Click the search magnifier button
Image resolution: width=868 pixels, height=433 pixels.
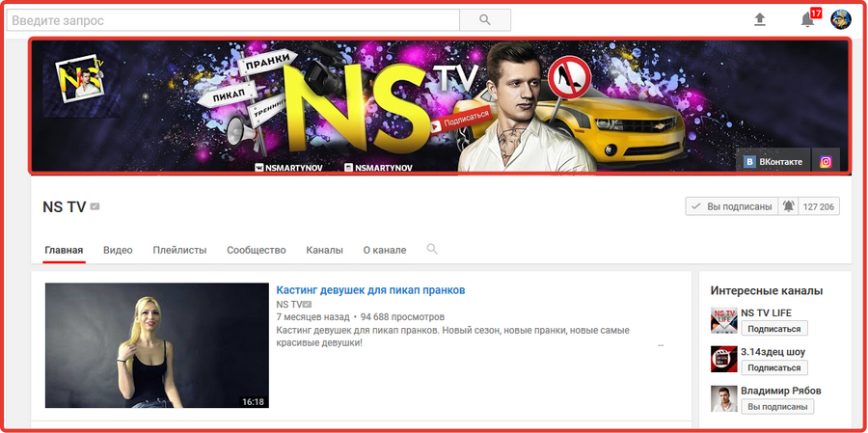pos(485,20)
